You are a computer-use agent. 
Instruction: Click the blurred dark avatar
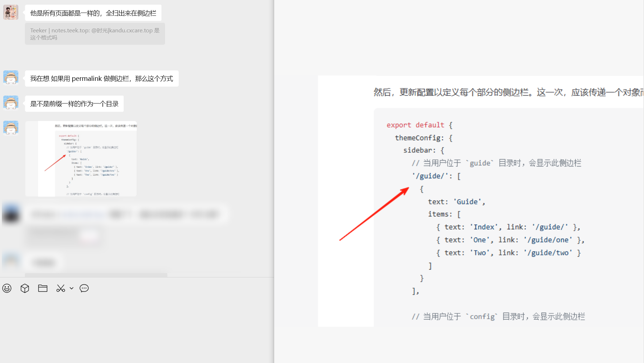pyautogui.click(x=11, y=214)
